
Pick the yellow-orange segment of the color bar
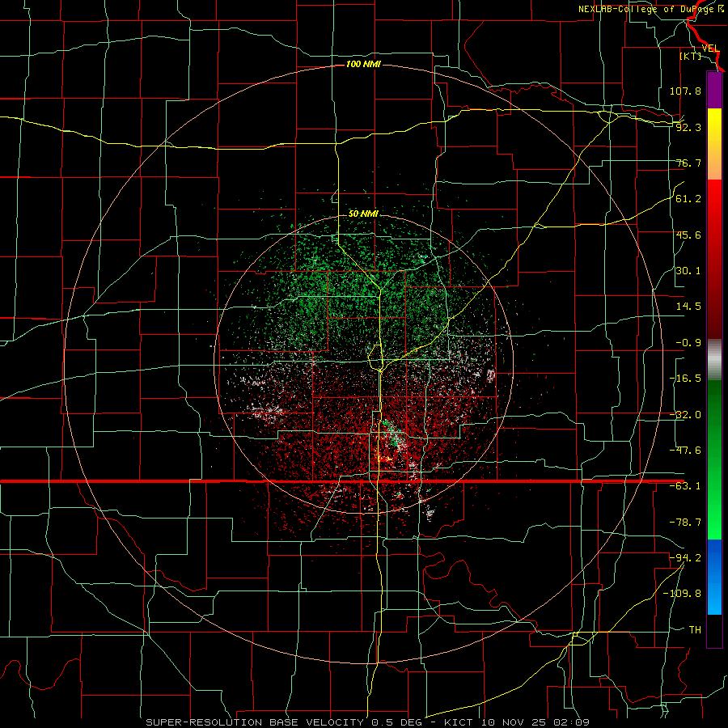coord(714,144)
